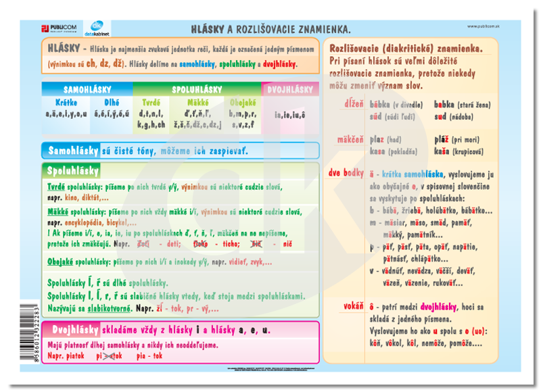Click the heading "Rozlišovacie (diakritické) znamienka."
Screen dimensions: 541x392
point(406,48)
